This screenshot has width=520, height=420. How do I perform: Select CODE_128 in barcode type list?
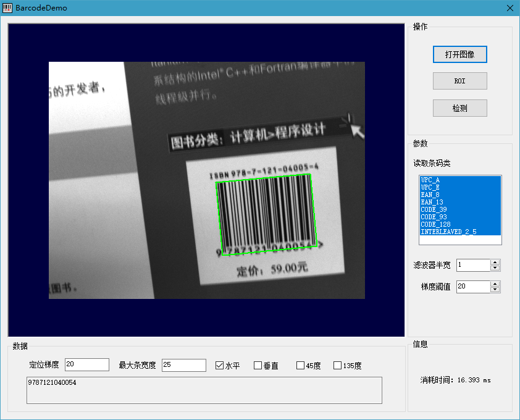point(460,224)
